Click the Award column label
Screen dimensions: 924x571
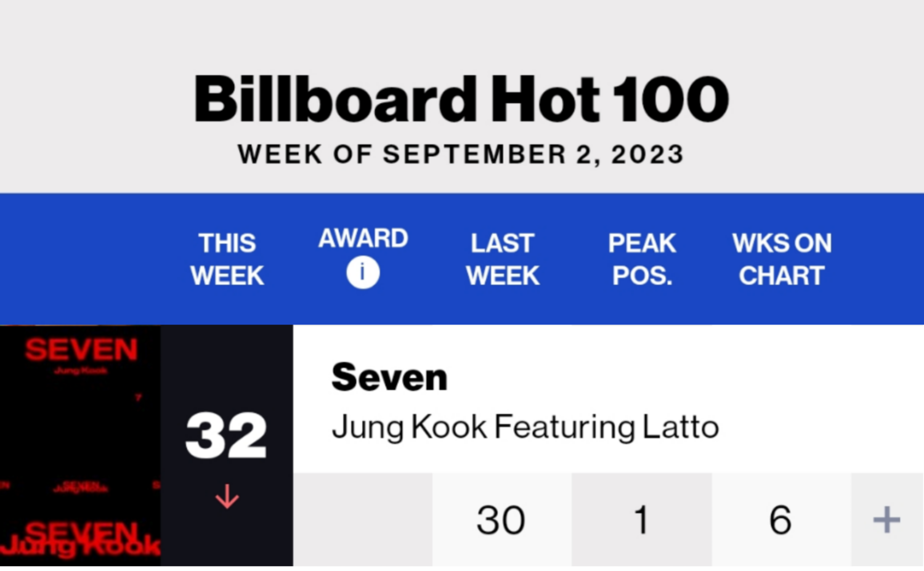click(363, 238)
